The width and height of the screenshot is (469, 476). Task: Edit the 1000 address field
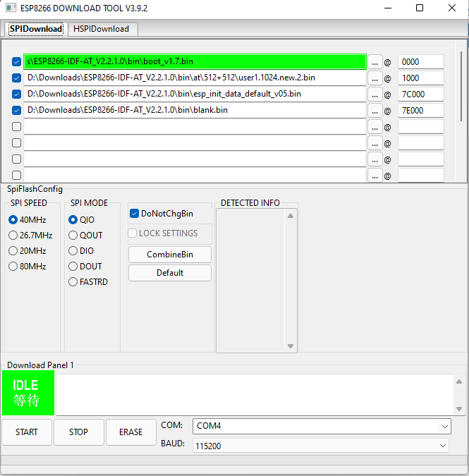click(x=421, y=78)
